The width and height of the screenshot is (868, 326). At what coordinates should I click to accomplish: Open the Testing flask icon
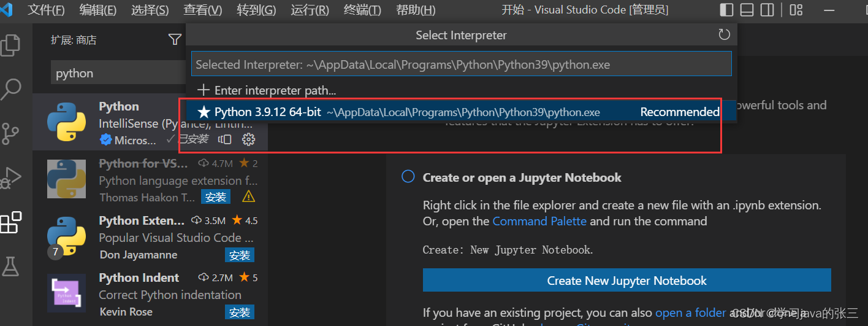tap(11, 266)
